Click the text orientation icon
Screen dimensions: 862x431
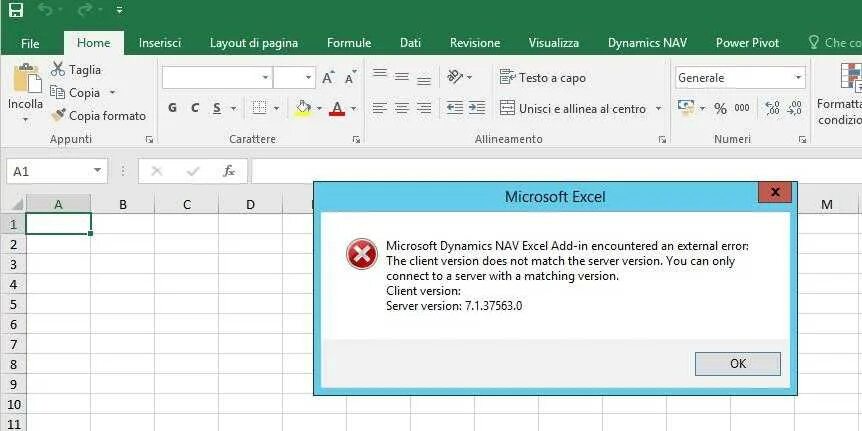click(x=456, y=76)
